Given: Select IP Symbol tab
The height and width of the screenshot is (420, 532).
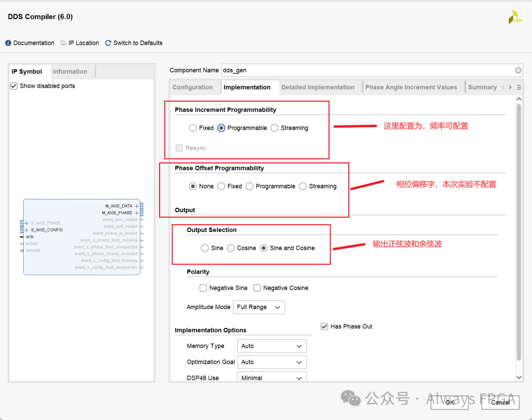Looking at the screenshot, I should (27, 71).
